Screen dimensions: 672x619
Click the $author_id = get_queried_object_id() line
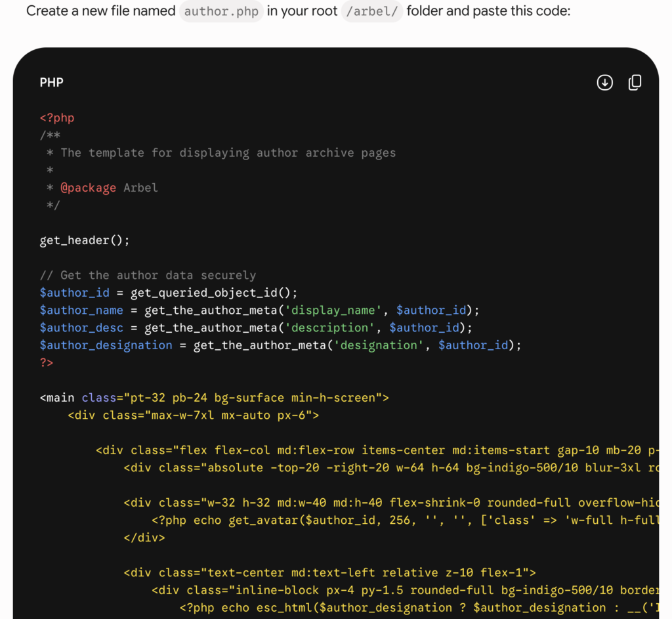pos(169,293)
